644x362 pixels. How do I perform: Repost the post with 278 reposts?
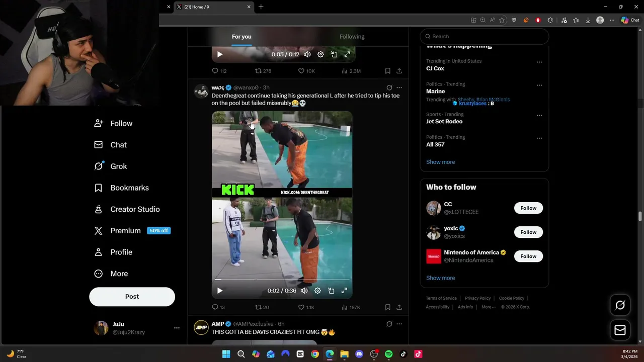click(263, 71)
